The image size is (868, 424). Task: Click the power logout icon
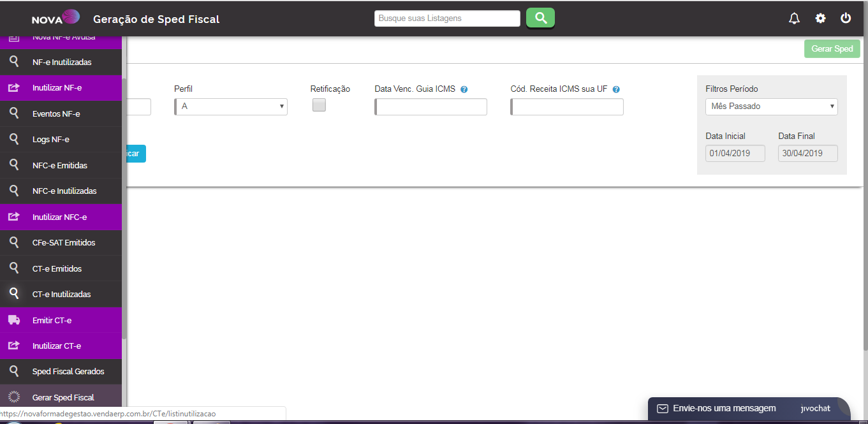tap(846, 18)
